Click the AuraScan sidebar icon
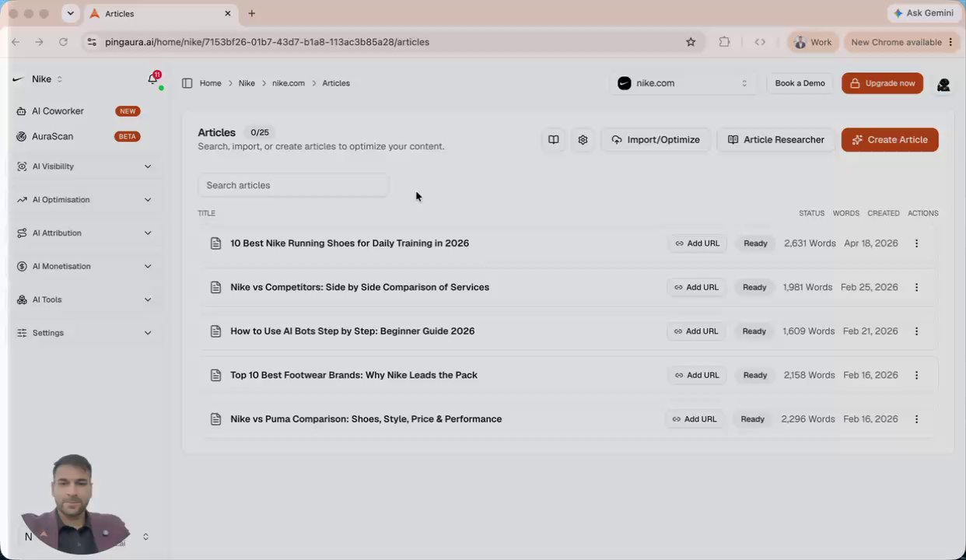The image size is (966, 560). point(22,136)
